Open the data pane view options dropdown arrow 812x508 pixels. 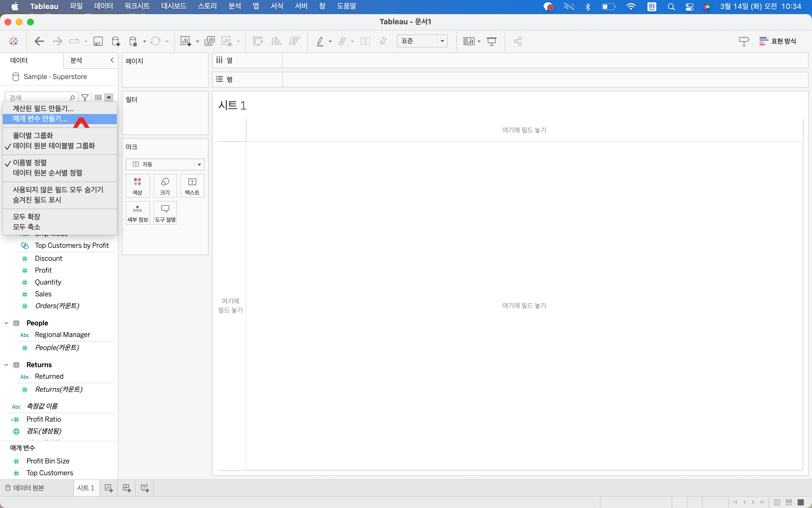[x=109, y=97]
